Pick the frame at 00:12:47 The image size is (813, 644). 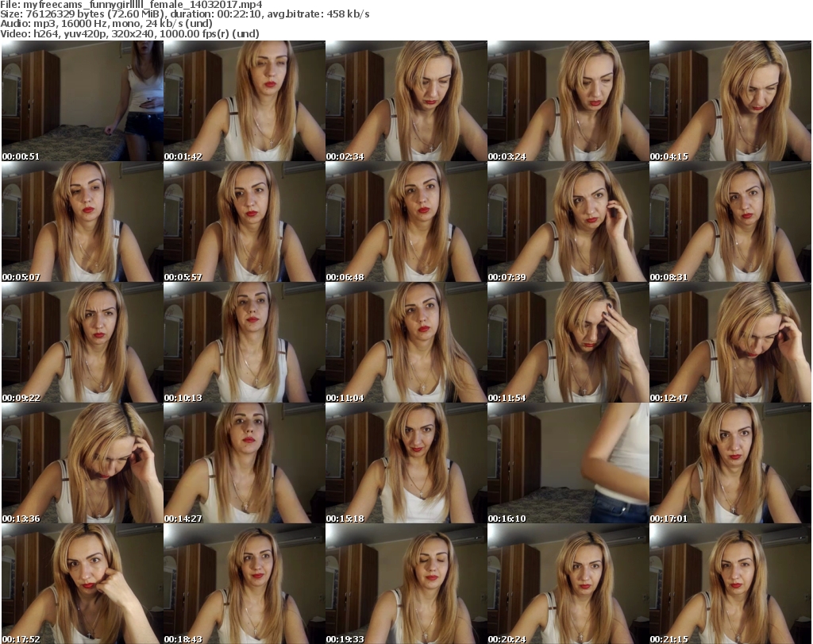pos(730,343)
